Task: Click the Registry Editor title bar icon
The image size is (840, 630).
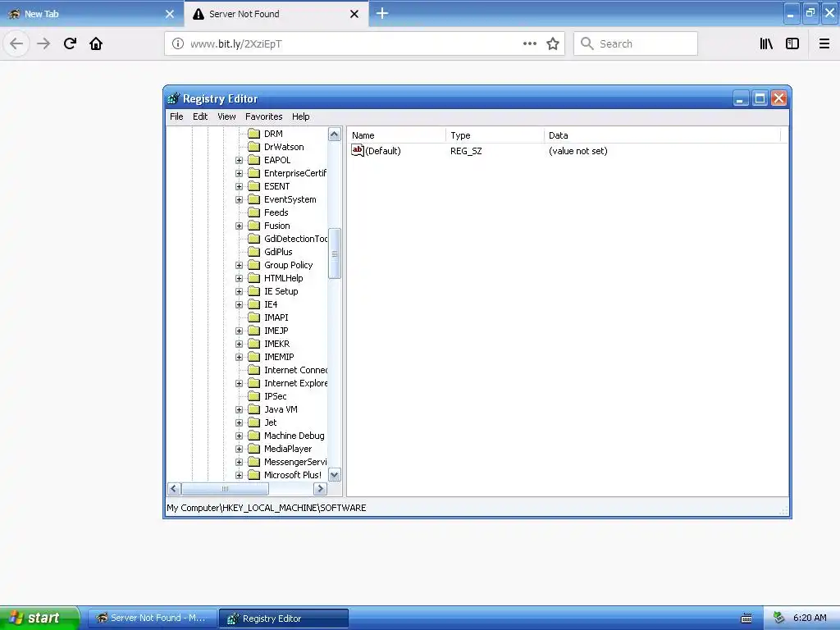Action: [174, 98]
